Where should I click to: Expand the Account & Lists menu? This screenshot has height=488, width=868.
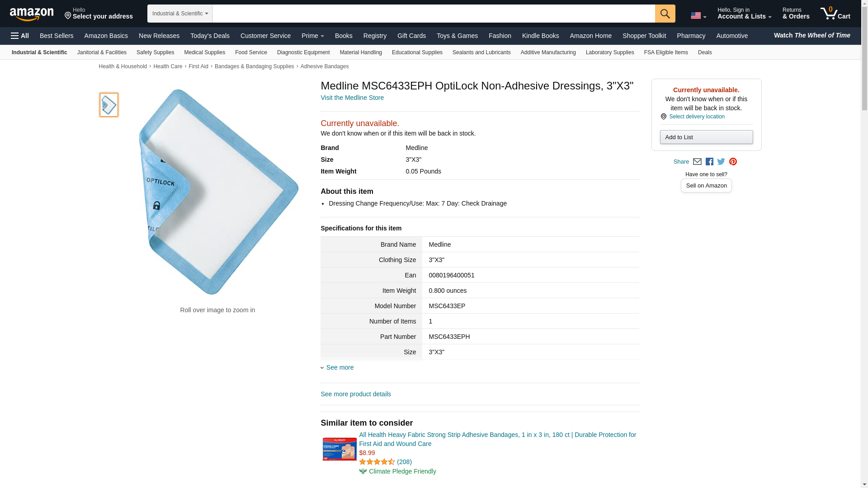[744, 14]
